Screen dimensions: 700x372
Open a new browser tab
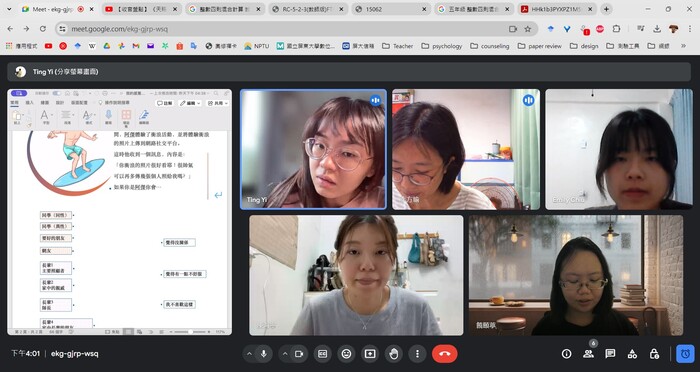point(606,9)
